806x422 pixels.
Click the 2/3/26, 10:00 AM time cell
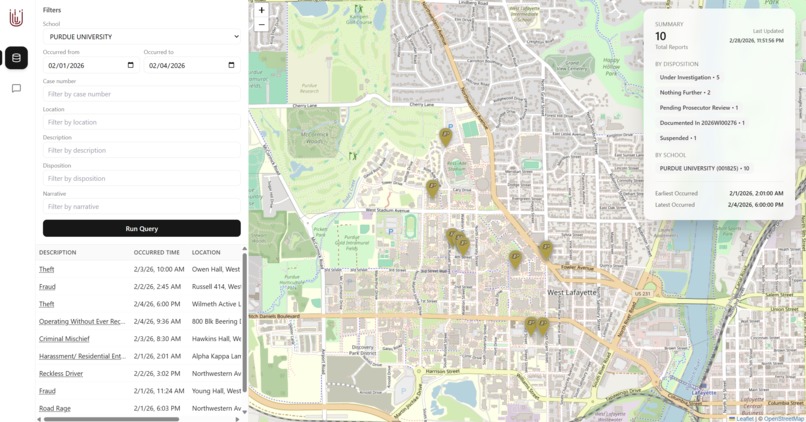point(159,269)
